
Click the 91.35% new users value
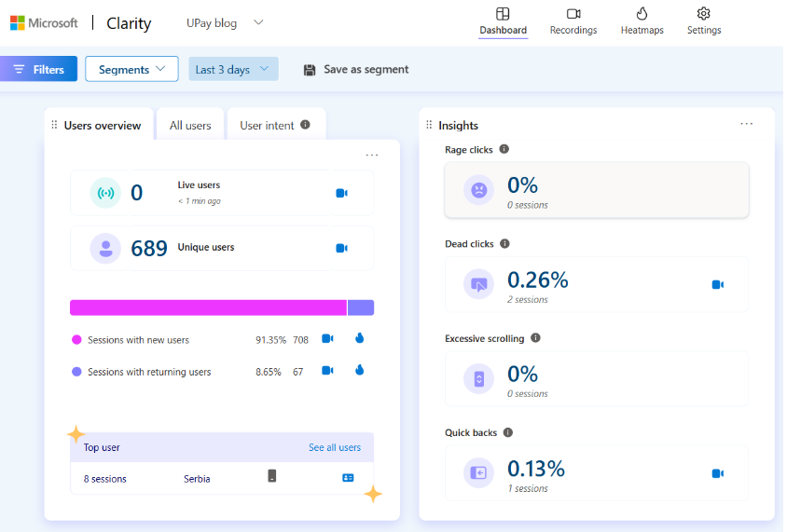[270, 340]
